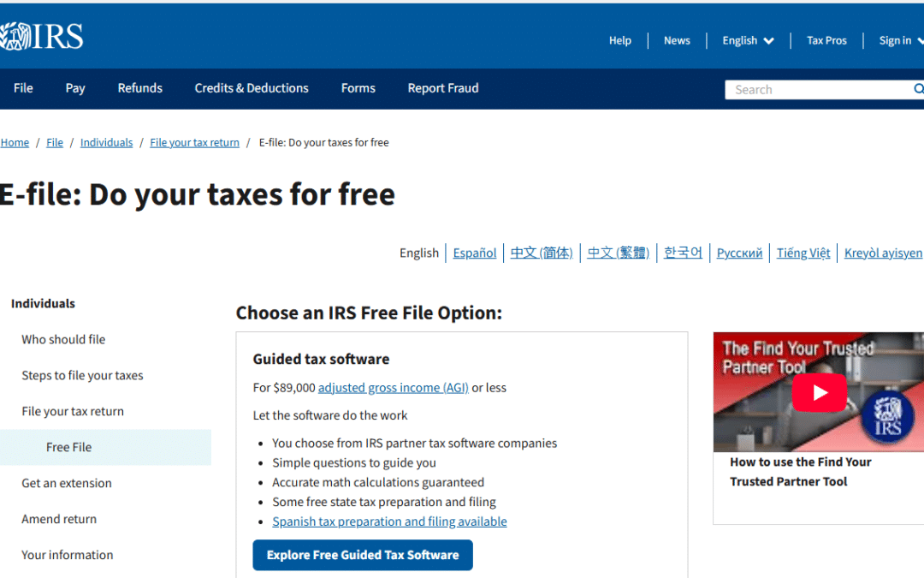The width and height of the screenshot is (924, 578).
Task: Open the Sign in dropdown
Action: (901, 41)
